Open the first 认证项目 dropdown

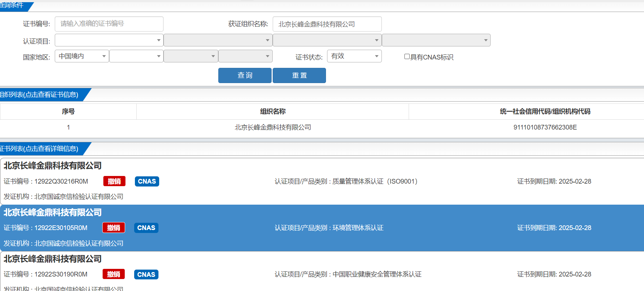point(109,40)
